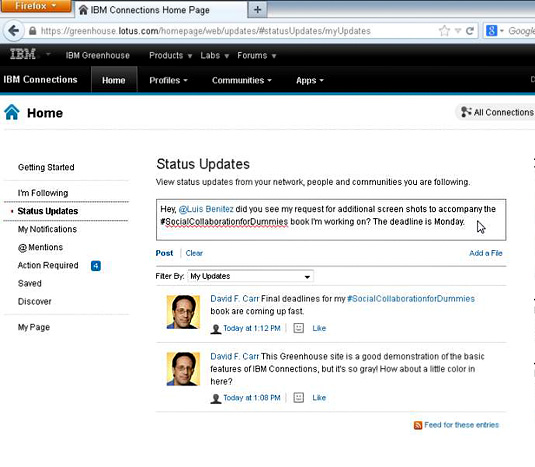Click David F. Carr's profile photo in first post
The image size is (535, 467).
coord(183,312)
